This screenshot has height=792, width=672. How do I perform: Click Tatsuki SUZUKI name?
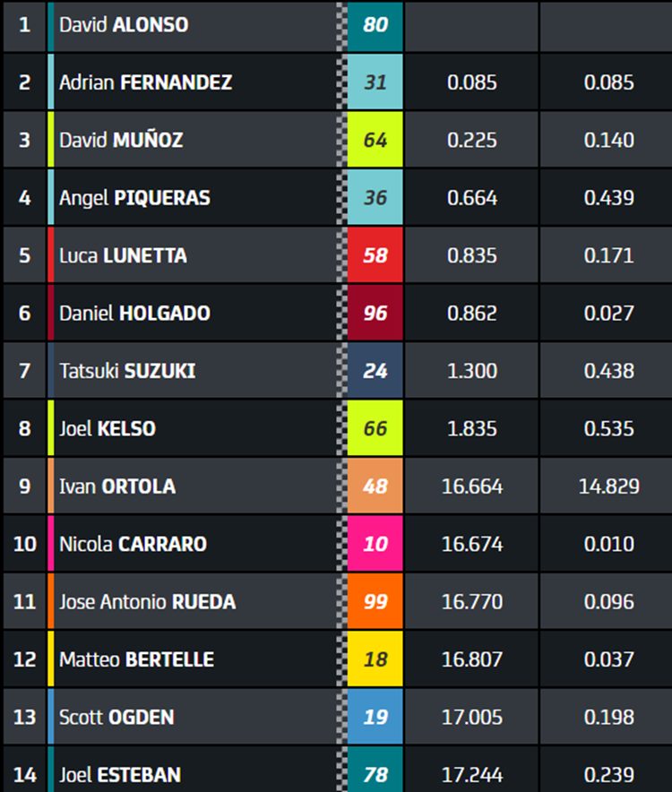[127, 371]
